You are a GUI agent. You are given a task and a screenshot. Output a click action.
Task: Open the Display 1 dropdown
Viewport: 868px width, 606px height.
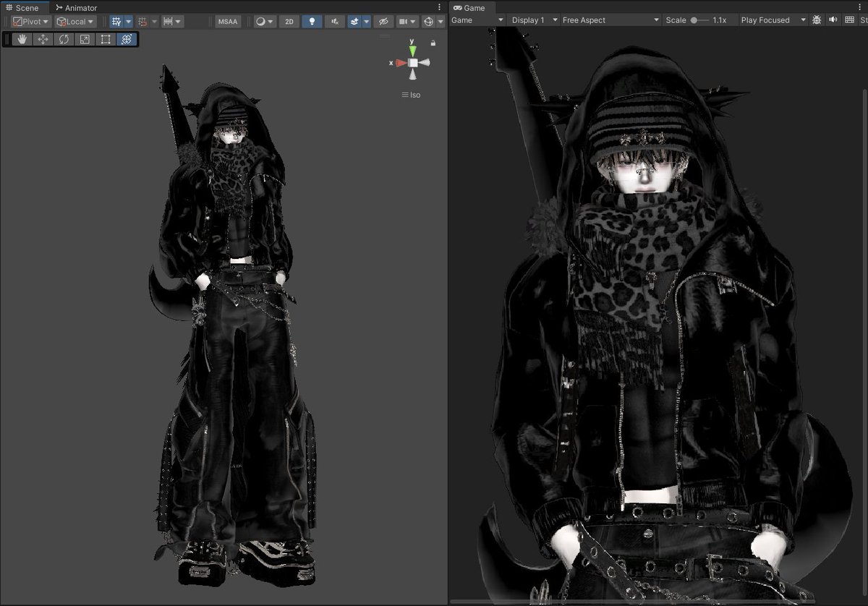pyautogui.click(x=533, y=20)
